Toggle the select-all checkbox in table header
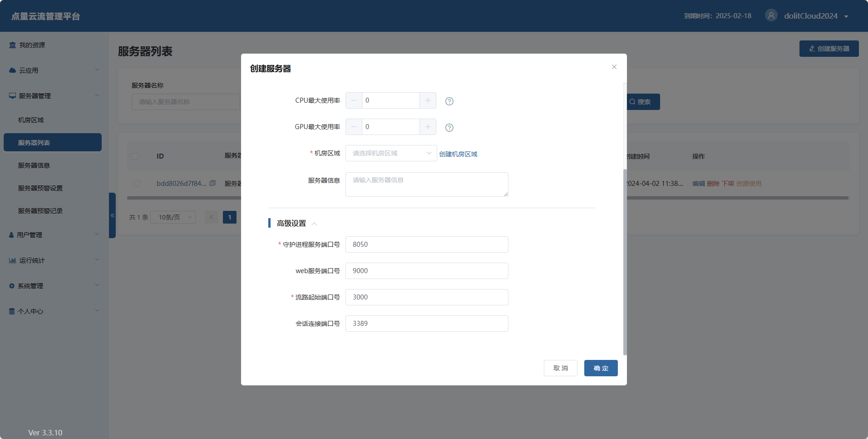Screen dimensions: 868x439 pyautogui.click(x=135, y=156)
